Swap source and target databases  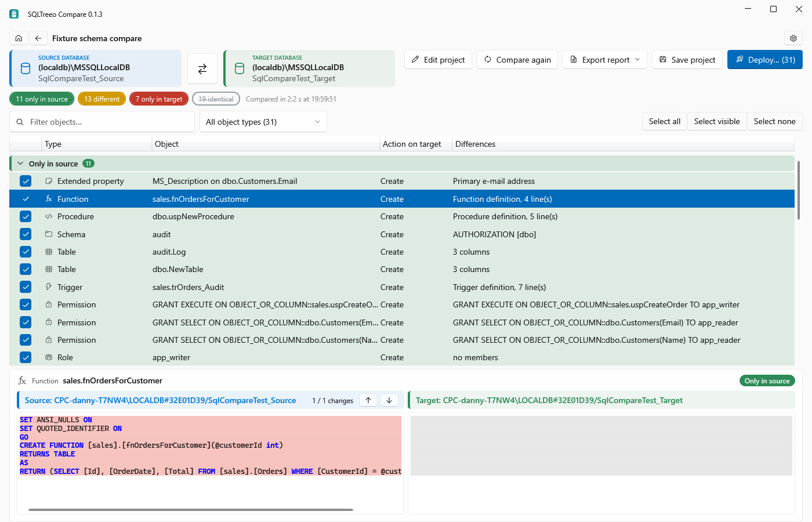(202, 69)
